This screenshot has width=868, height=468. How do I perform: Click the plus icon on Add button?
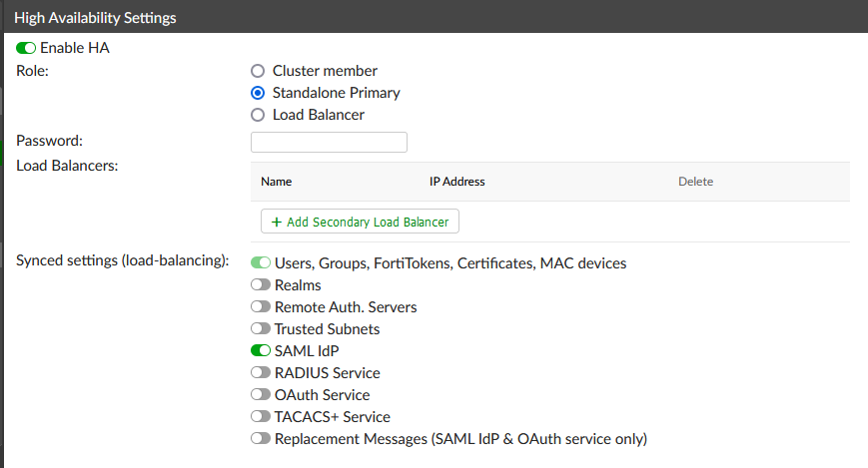click(x=277, y=222)
